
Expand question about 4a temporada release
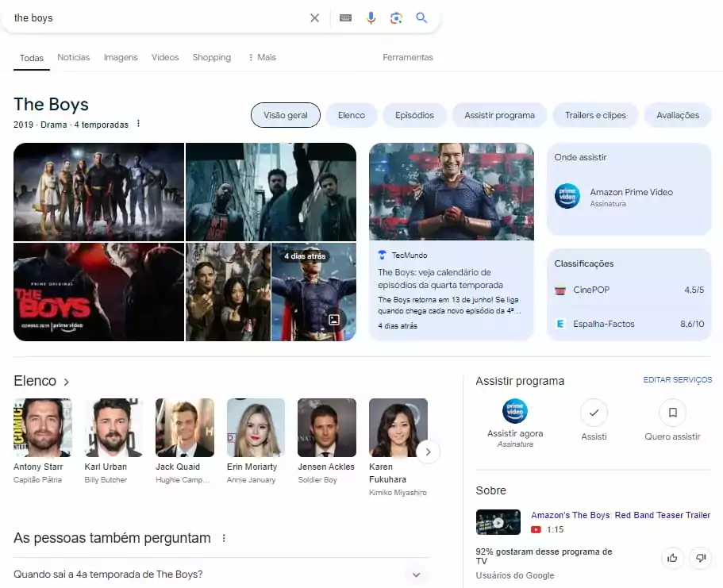point(416,575)
